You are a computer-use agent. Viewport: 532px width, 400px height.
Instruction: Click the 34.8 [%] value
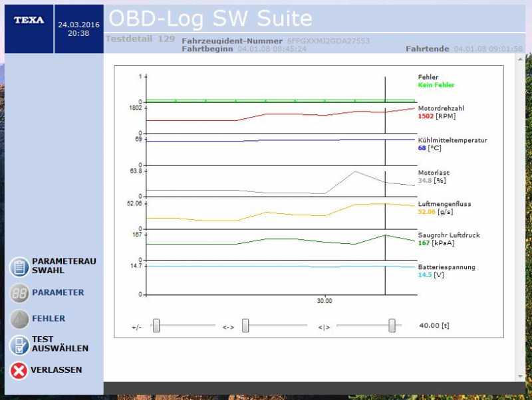[432, 180]
